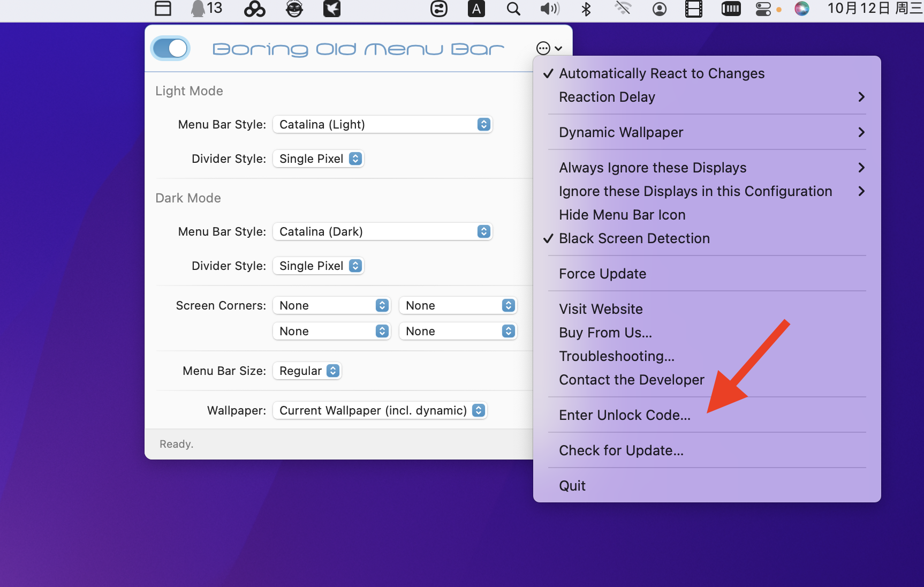The height and width of the screenshot is (587, 924).
Task: Toggle the Boring Old Menu Bar switch
Action: point(170,49)
